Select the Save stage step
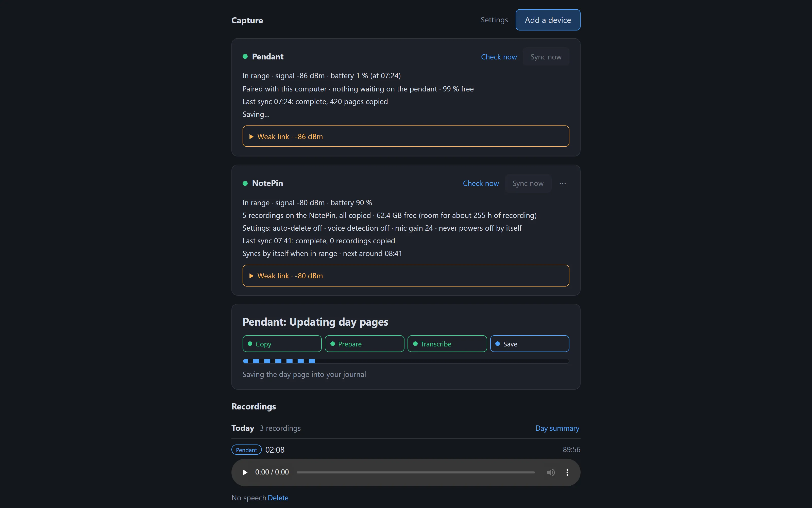This screenshot has height=508, width=812. [530, 344]
